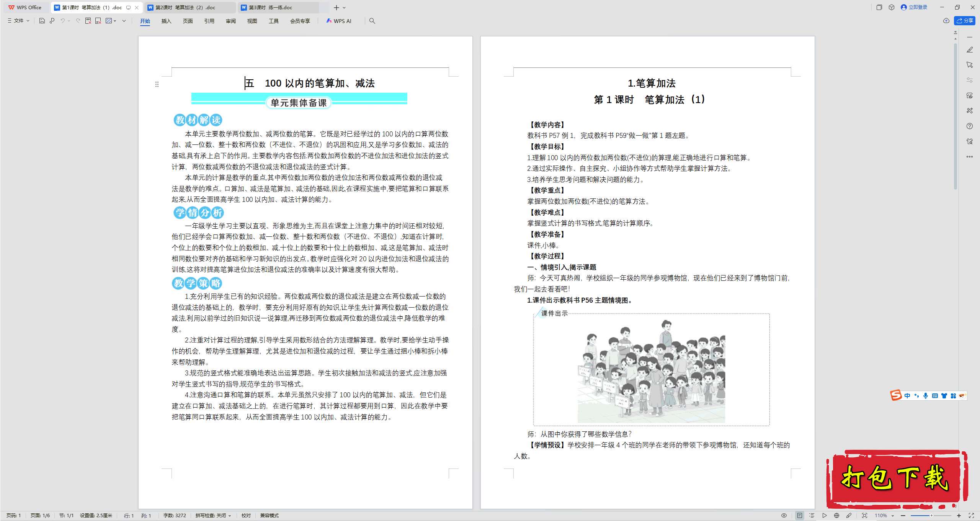Open the 会员专享 ribbon tab

(300, 21)
